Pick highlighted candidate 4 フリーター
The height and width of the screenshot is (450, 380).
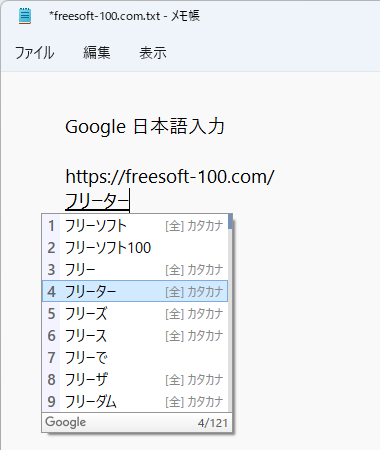point(135,291)
